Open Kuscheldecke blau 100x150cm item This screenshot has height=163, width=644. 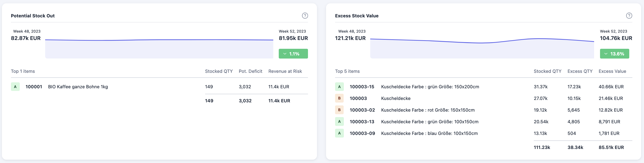click(x=429, y=133)
